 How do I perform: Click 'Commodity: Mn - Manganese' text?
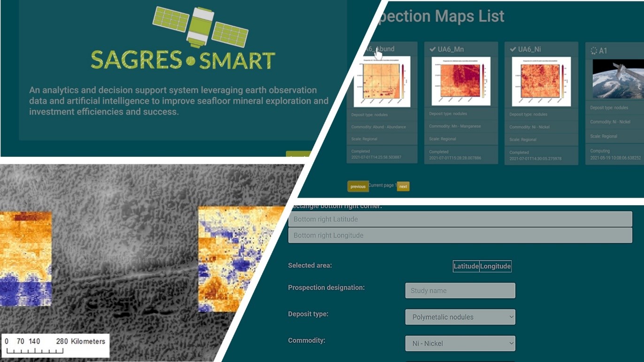456,126
